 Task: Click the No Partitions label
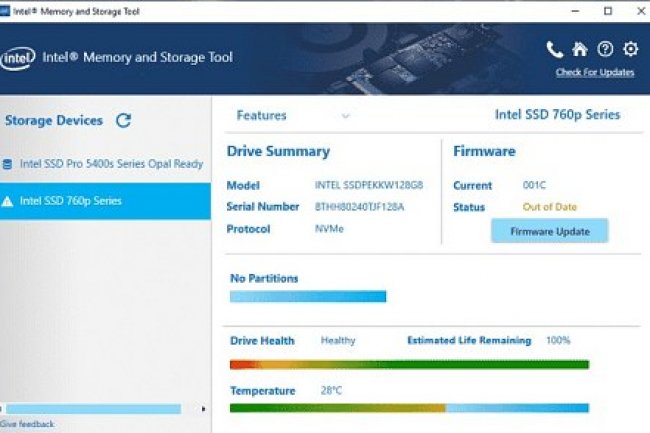coord(264,278)
